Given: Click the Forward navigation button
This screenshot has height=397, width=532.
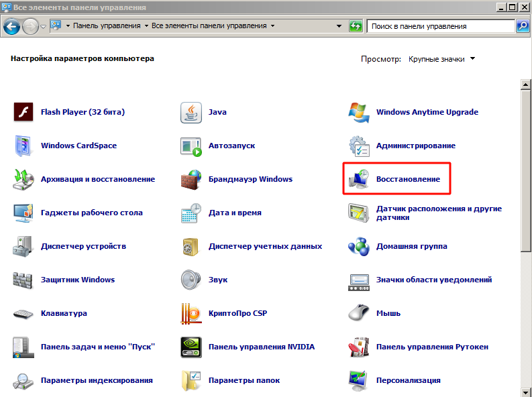Looking at the screenshot, I should click(31, 26).
